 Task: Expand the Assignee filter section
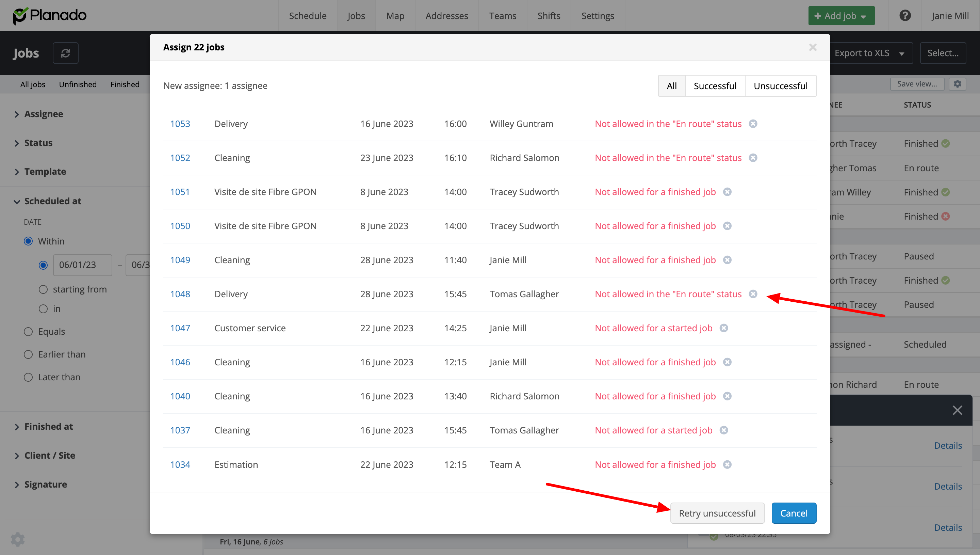44,114
